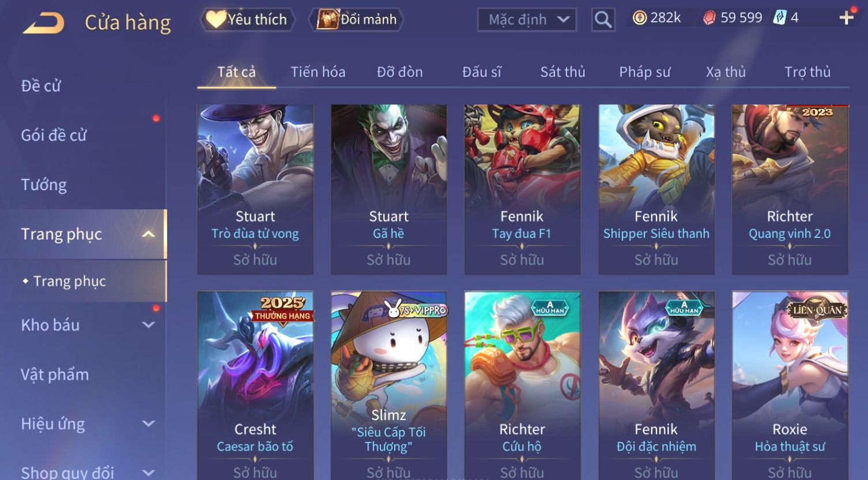Click the gold coin balance icon
This screenshot has width=868, height=480.
click(x=640, y=18)
